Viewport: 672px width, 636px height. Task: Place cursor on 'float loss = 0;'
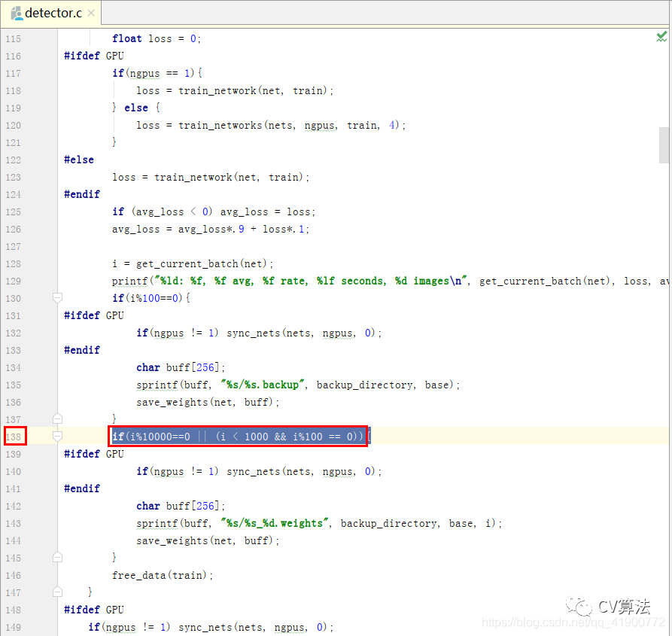coord(157,38)
